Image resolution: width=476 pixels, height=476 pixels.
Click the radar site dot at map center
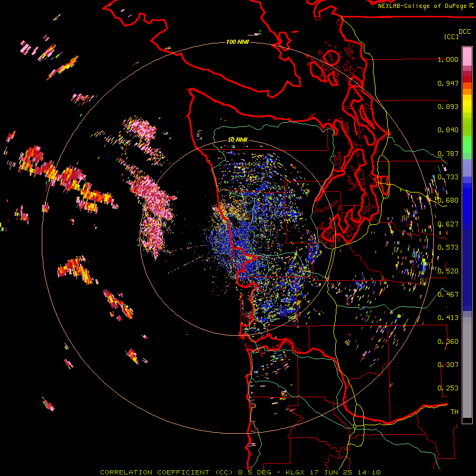click(237, 239)
